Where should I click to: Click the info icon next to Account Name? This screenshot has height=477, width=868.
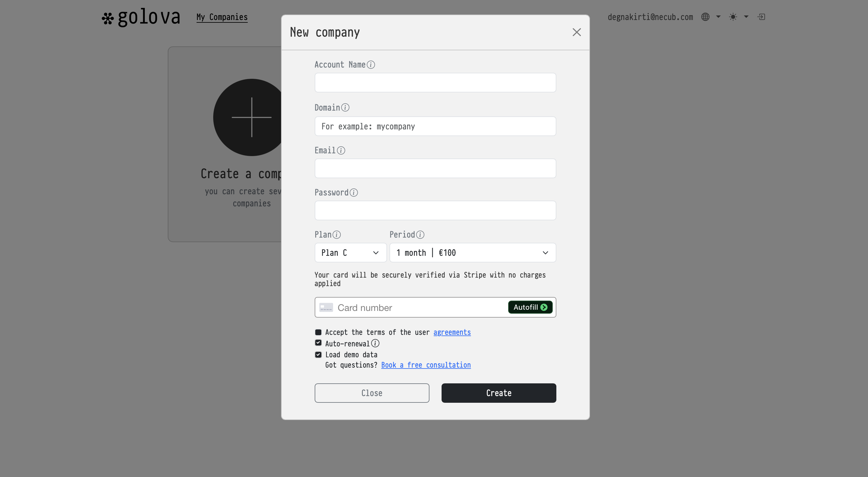371,65
